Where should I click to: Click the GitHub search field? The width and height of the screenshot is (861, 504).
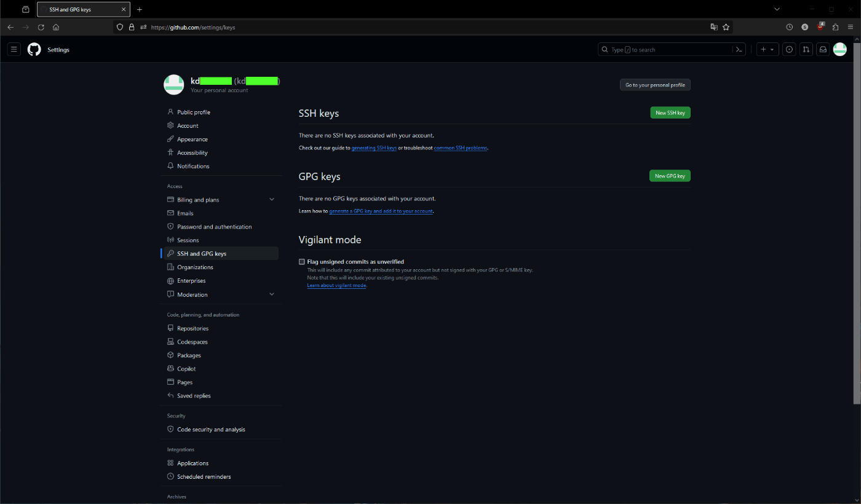tap(665, 50)
